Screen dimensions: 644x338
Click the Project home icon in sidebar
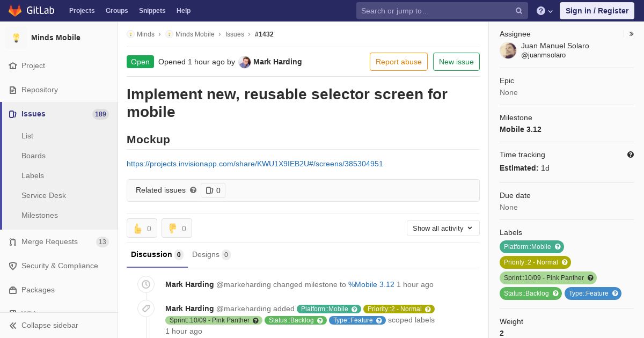13,65
